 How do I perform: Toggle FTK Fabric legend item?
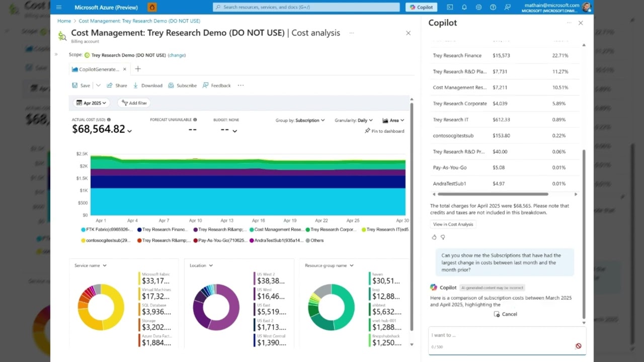(108, 229)
